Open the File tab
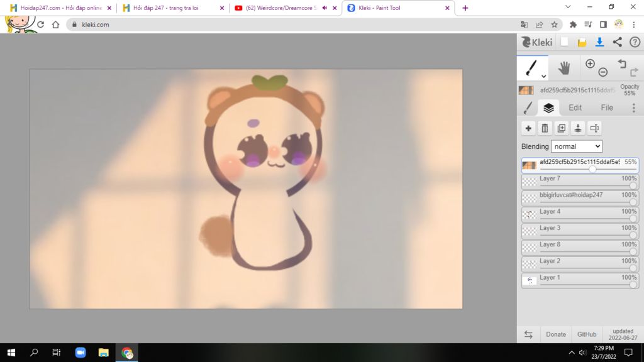 tap(607, 107)
